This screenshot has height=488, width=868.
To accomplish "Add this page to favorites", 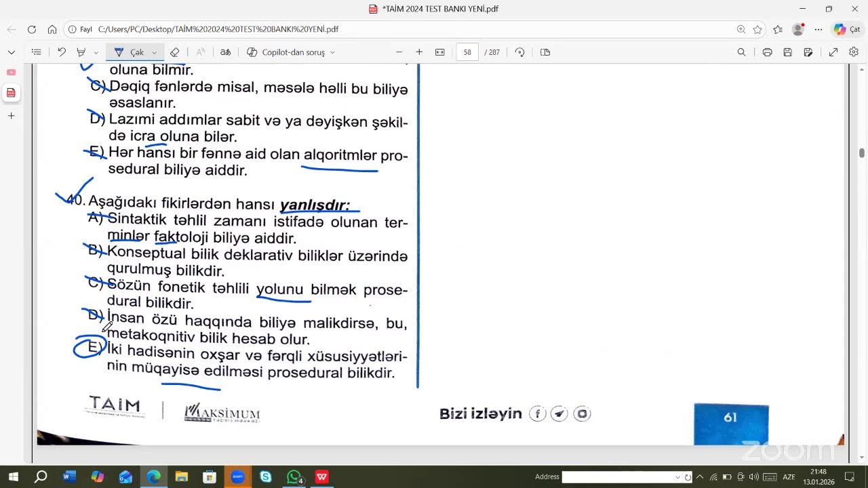I will pyautogui.click(x=757, y=29).
